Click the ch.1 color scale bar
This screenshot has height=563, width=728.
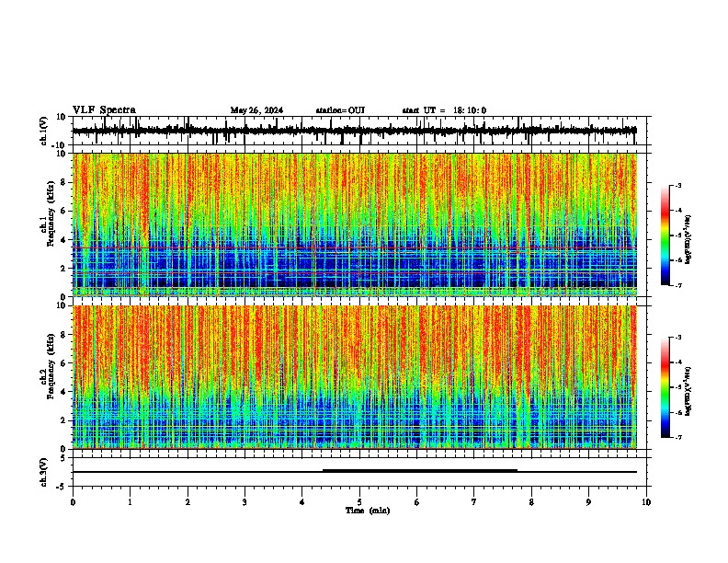tap(665, 236)
